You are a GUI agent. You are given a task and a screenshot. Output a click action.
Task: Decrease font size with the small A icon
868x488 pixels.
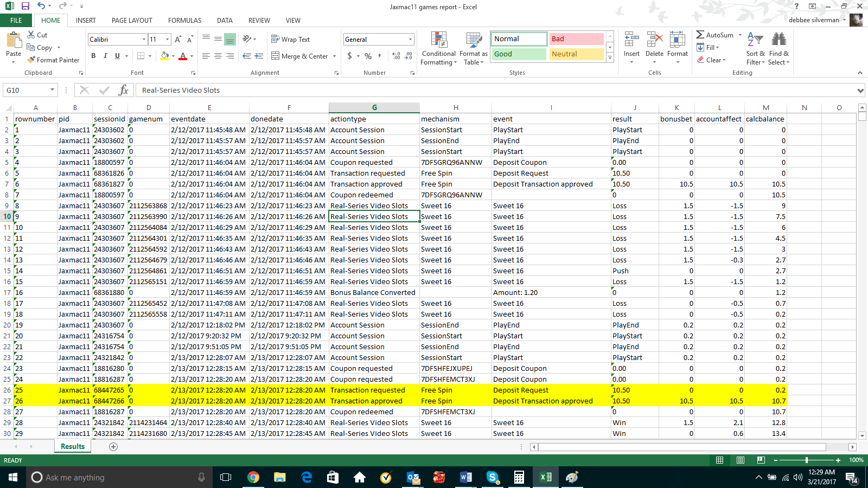click(x=190, y=40)
